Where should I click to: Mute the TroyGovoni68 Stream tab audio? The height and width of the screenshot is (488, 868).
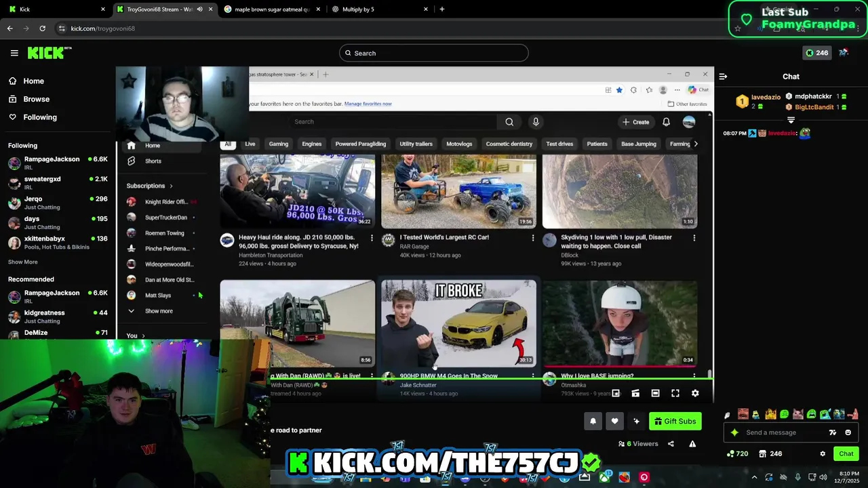pyautogui.click(x=199, y=9)
